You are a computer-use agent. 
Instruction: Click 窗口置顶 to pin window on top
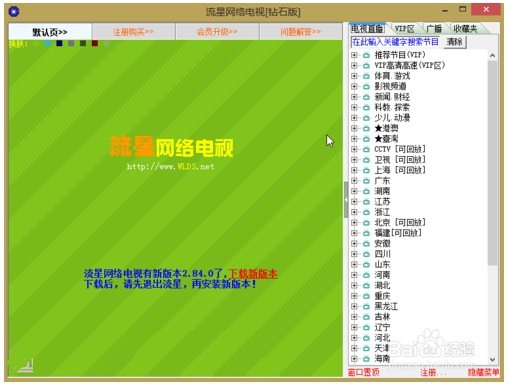click(363, 372)
